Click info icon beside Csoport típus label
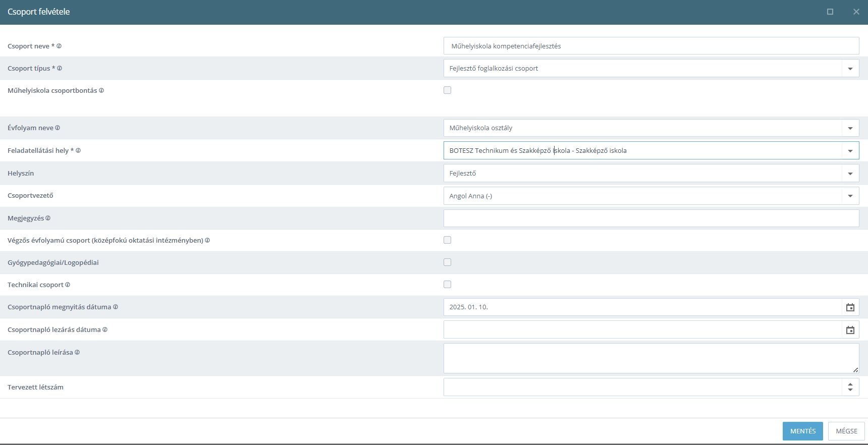This screenshot has width=868, height=445. (60, 68)
